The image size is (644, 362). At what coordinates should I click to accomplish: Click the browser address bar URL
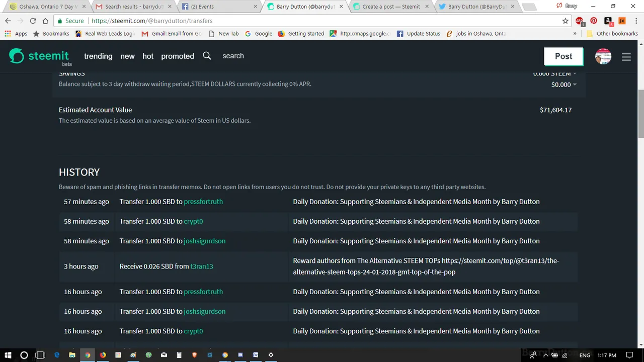pyautogui.click(x=152, y=21)
